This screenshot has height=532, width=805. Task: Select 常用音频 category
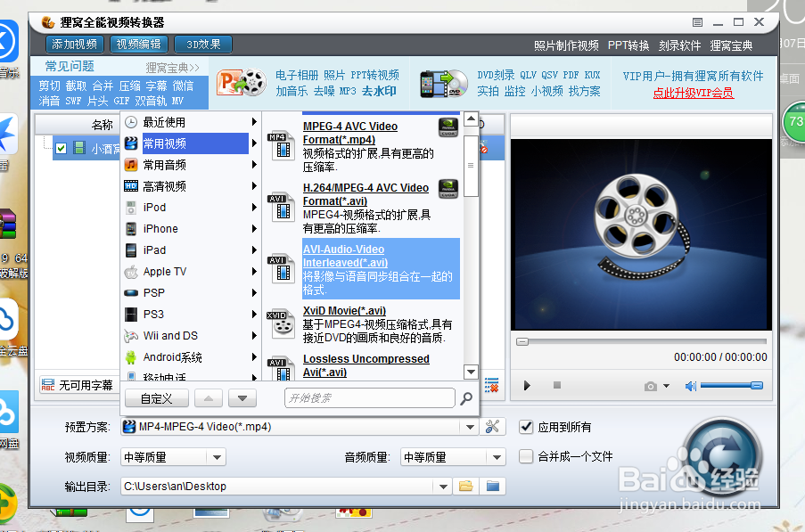191,165
